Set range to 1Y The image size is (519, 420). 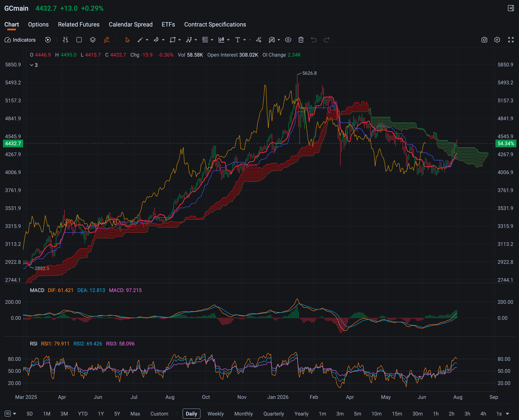coord(101,414)
